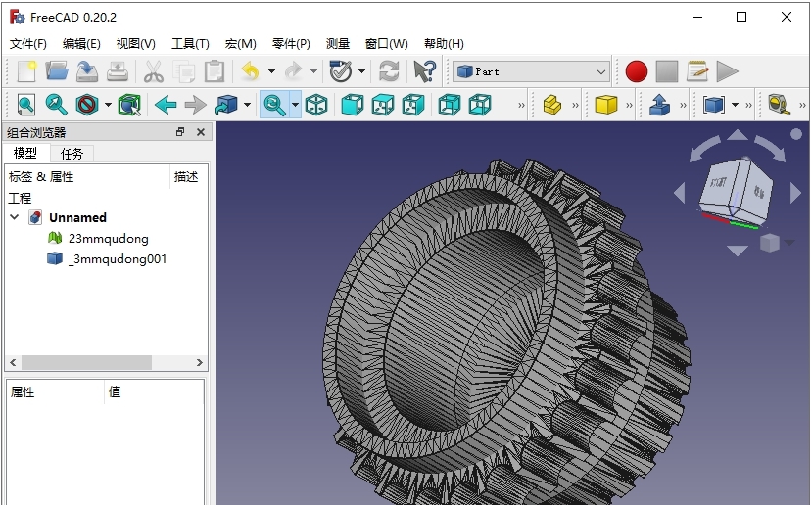The image size is (812, 505).
Task: Select the 23mmqudong mesh item
Action: pyautogui.click(x=108, y=238)
